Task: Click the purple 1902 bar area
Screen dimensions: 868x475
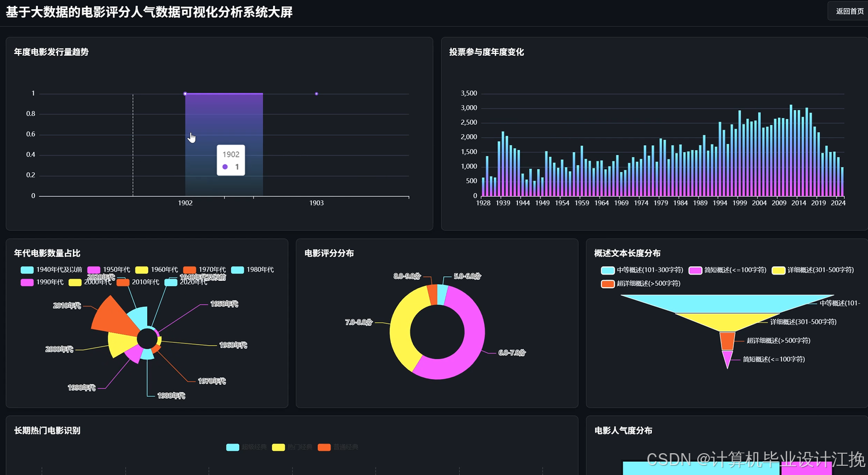Action: coord(224,144)
